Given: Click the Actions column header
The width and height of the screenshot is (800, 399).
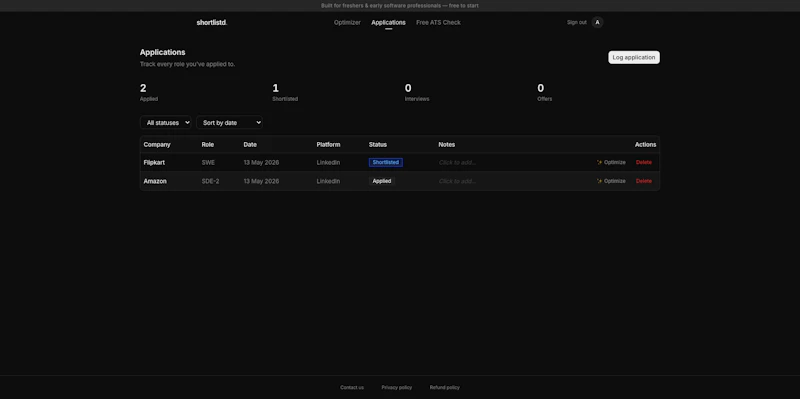Looking at the screenshot, I should click(x=645, y=144).
